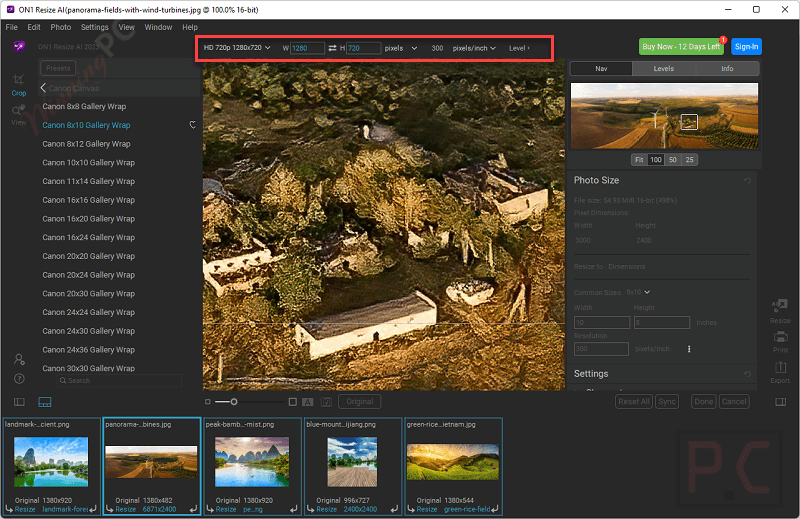Swap width and height values
Image resolution: width=800 pixels, height=519 pixels.
333,48
